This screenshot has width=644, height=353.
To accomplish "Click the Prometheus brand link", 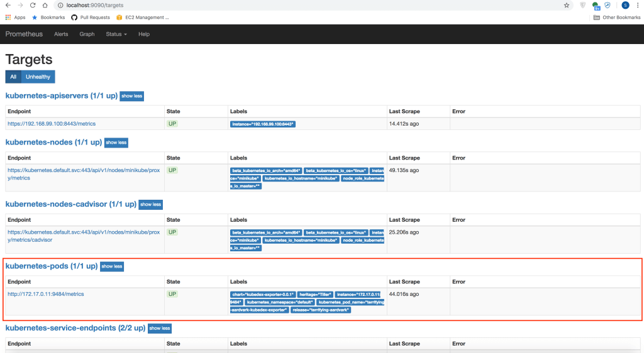I will (x=24, y=34).
